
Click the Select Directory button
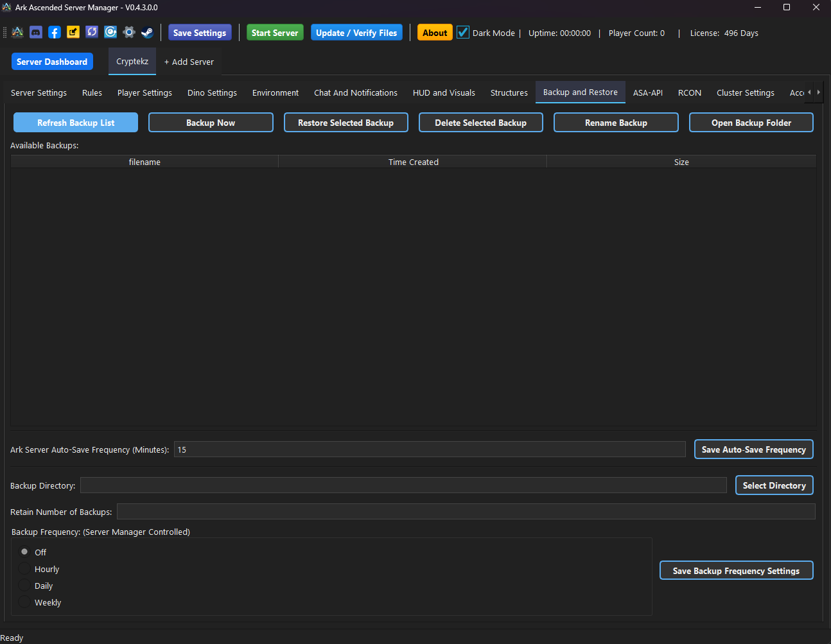(x=774, y=485)
